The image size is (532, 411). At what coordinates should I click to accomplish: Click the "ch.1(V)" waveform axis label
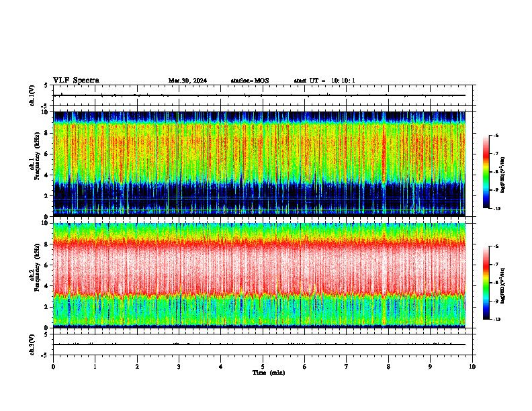click(x=32, y=95)
